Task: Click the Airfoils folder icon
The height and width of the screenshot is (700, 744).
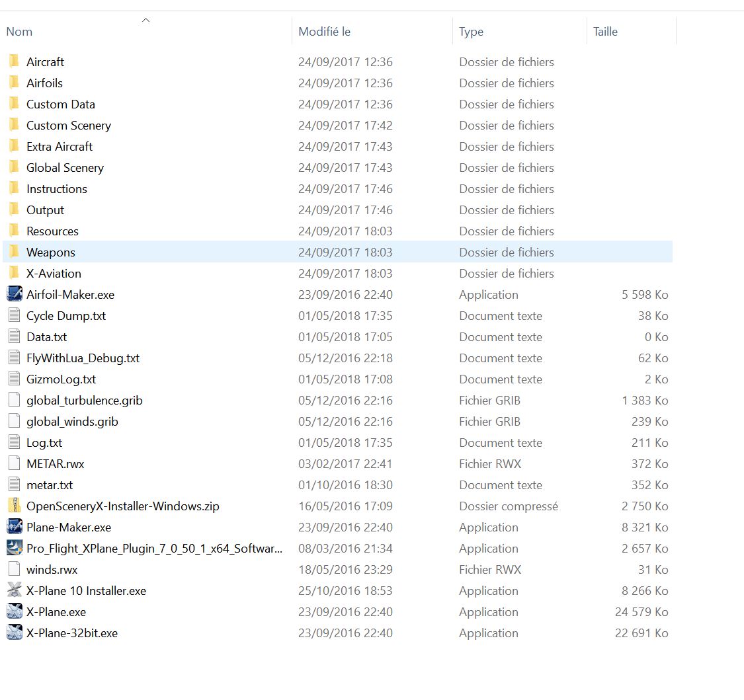Action: [x=15, y=83]
